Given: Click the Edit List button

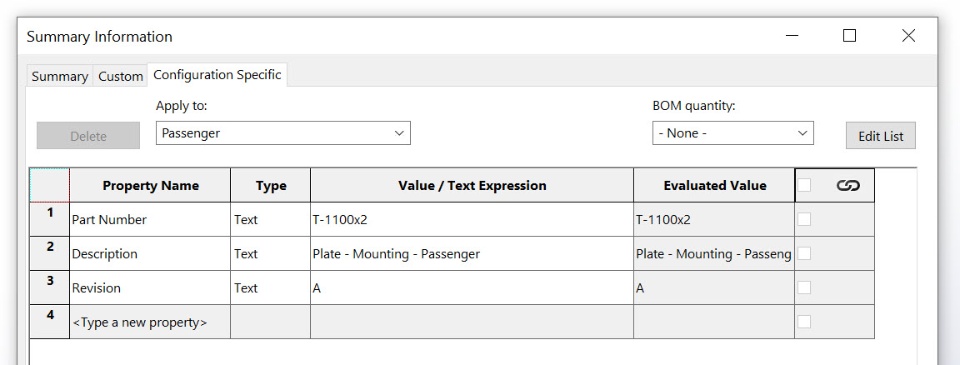Looking at the screenshot, I should 880,136.
